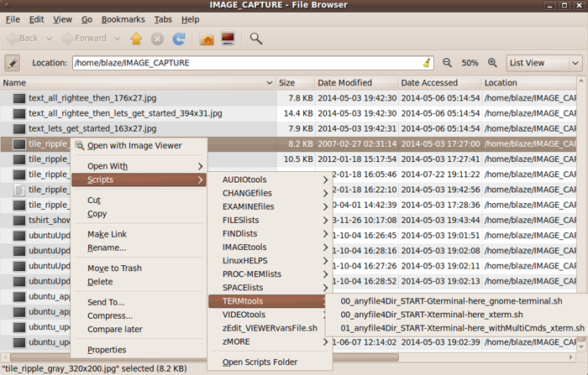
Task: Select Compare later menu item
Action: tap(139, 330)
